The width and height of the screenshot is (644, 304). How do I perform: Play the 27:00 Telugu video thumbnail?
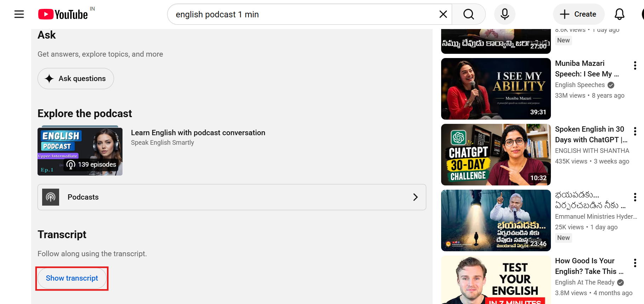tap(496, 41)
